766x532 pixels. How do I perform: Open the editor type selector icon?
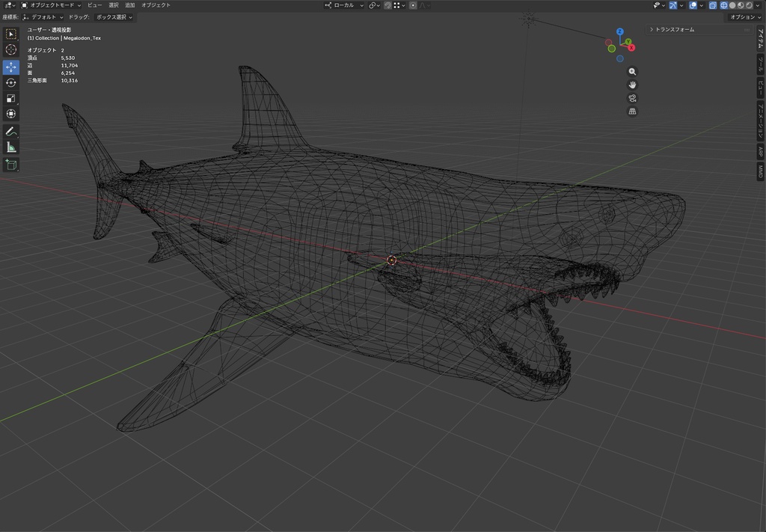point(9,5)
